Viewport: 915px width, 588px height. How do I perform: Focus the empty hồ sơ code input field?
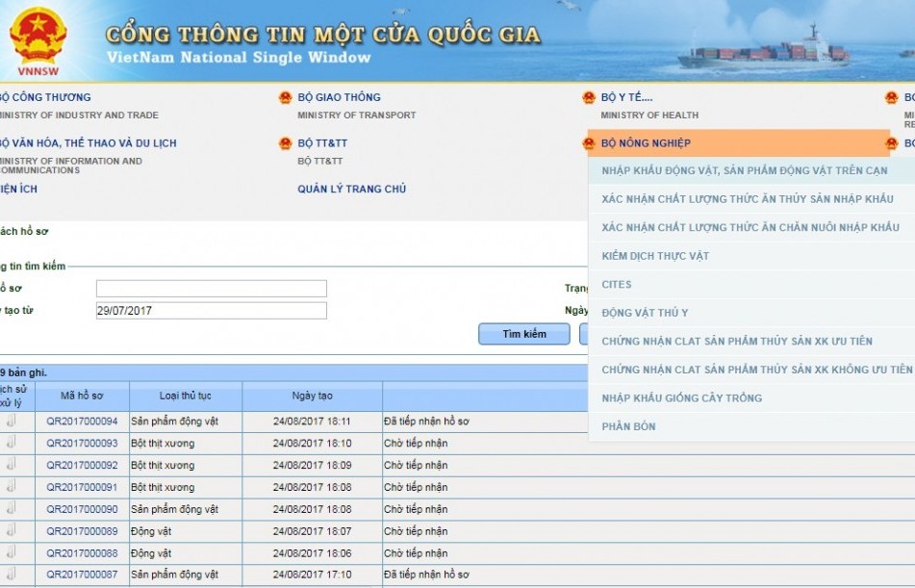tap(212, 289)
